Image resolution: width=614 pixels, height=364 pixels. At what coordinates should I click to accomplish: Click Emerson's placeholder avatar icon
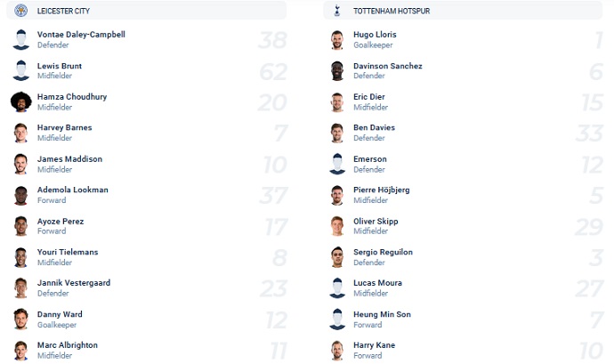tap(337, 164)
